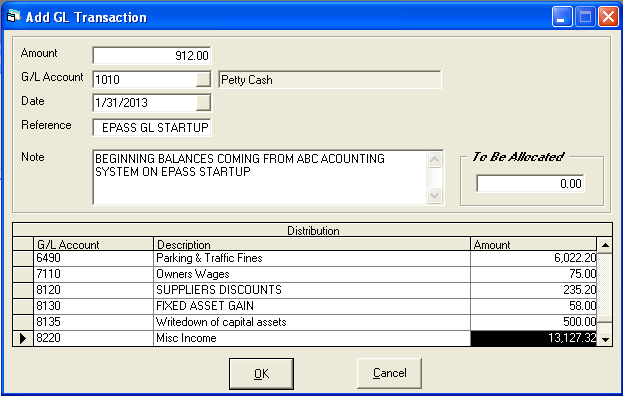The width and height of the screenshot is (623, 396).
Task: Click inside the Note text area
Action: [260, 177]
